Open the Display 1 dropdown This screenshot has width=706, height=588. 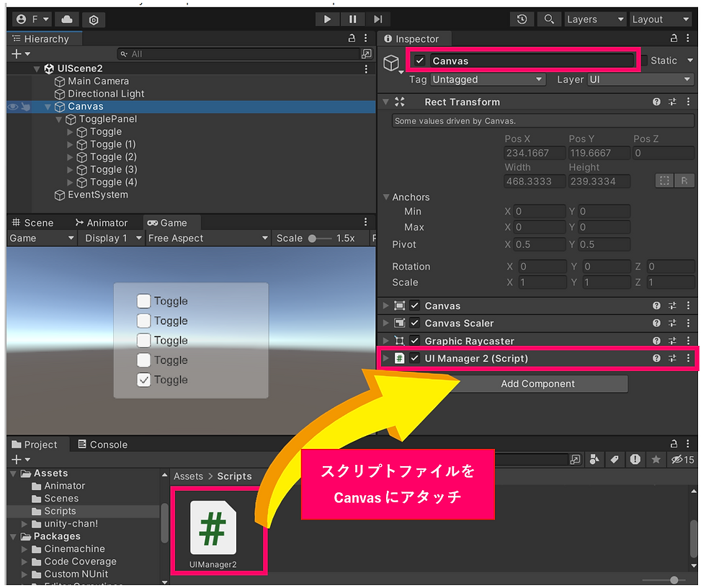click(112, 239)
